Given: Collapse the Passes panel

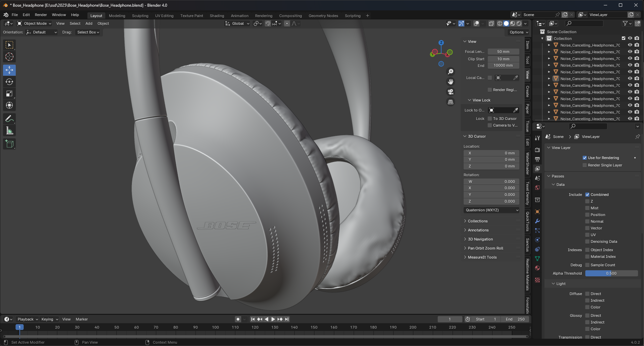Looking at the screenshot, I should [x=558, y=176].
